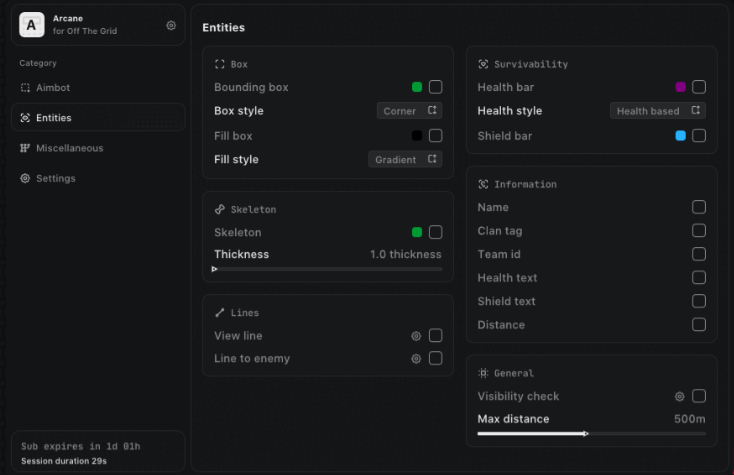
Task: Click the Information section icon
Action: pyautogui.click(x=483, y=184)
